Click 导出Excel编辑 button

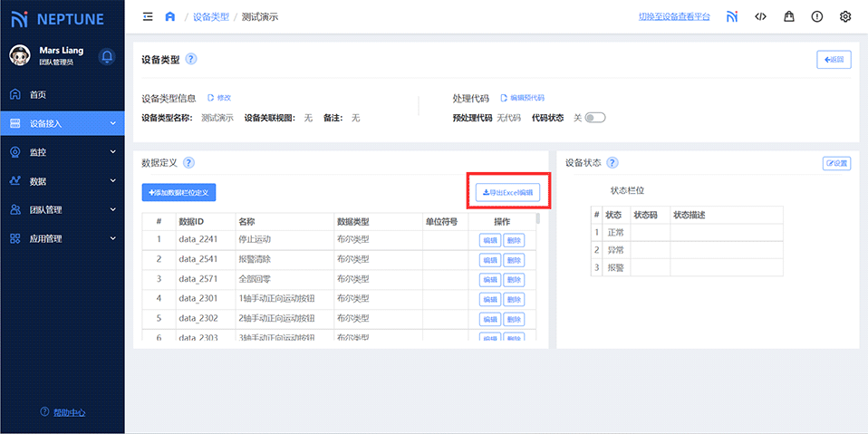(508, 192)
